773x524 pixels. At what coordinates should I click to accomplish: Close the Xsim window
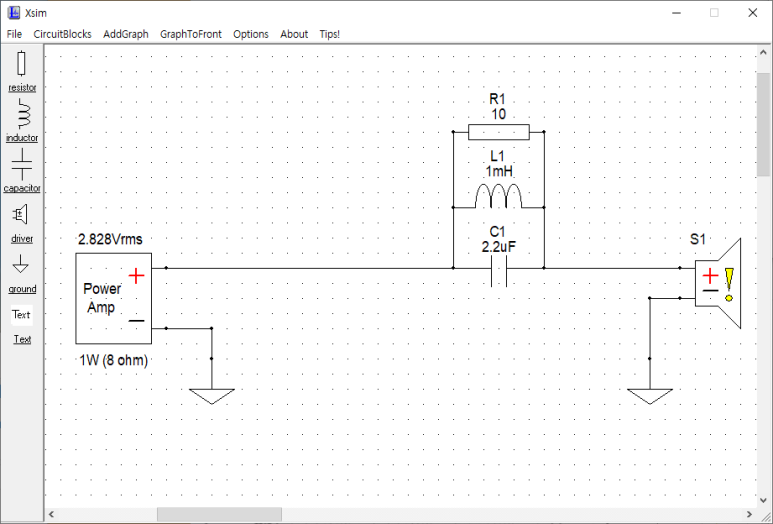tap(752, 13)
